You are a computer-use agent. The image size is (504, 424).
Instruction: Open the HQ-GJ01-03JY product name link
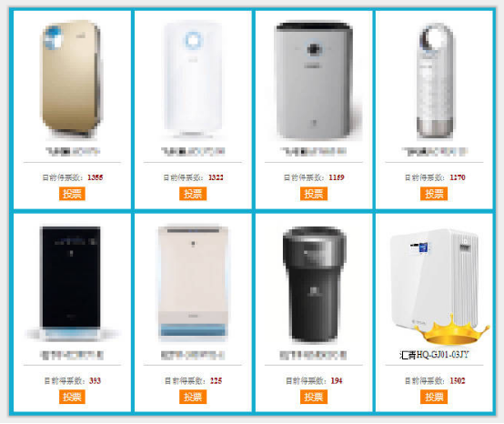tap(434, 355)
